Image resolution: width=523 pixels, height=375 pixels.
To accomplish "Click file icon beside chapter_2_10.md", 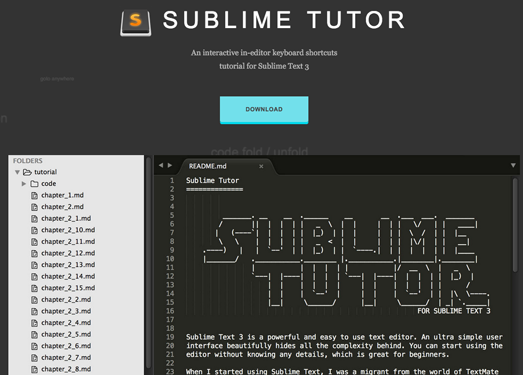I will (x=34, y=231).
